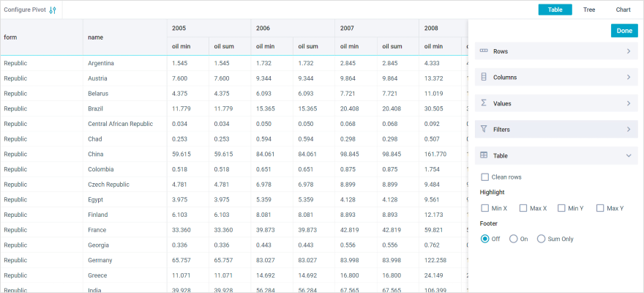
Task: Switch to the Chart view tab
Action: click(623, 10)
